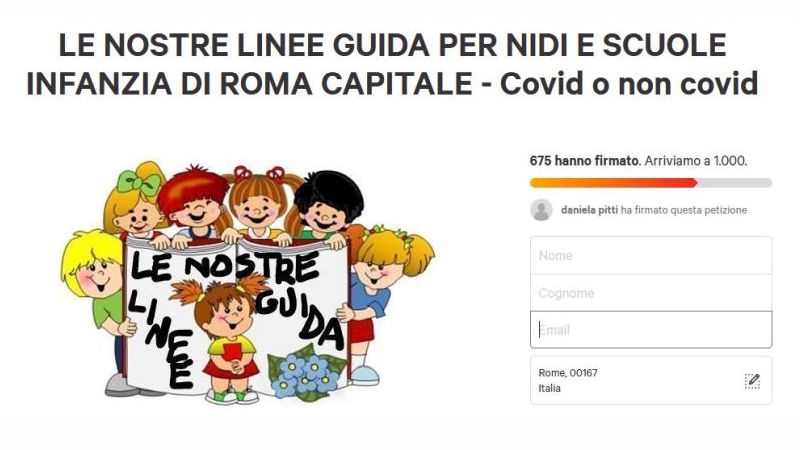Select the Email input field
This screenshot has height=450, width=800.
651,330
